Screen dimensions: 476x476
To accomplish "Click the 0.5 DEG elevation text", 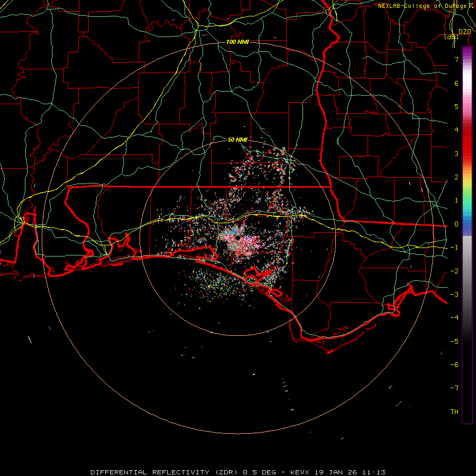I will (x=259, y=472).
